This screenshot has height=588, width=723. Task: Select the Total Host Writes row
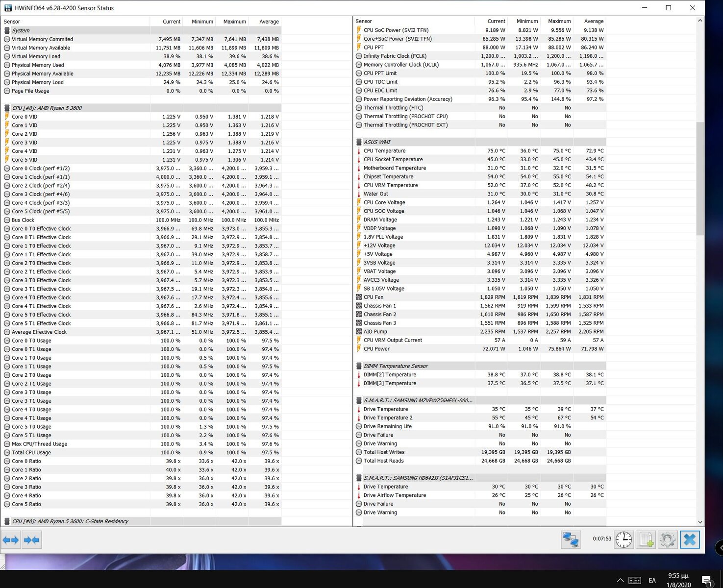[x=480, y=452]
